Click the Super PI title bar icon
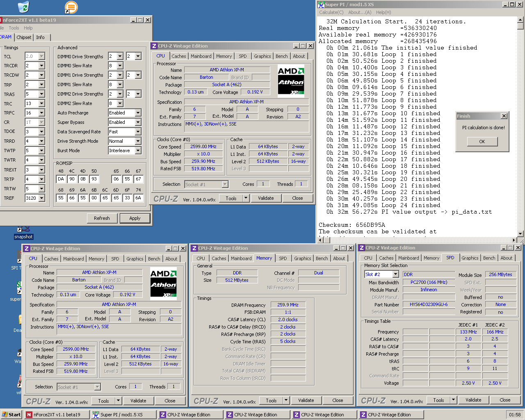The height and width of the screenshot is (420, 525). click(321, 5)
